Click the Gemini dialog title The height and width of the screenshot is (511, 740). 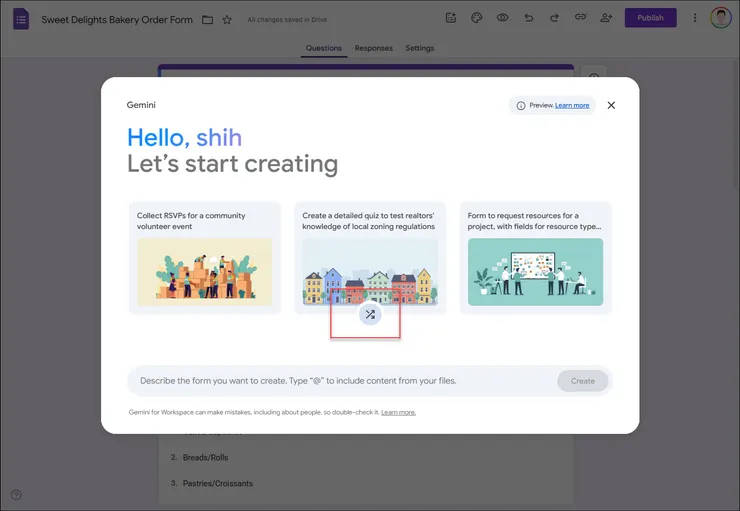click(141, 105)
